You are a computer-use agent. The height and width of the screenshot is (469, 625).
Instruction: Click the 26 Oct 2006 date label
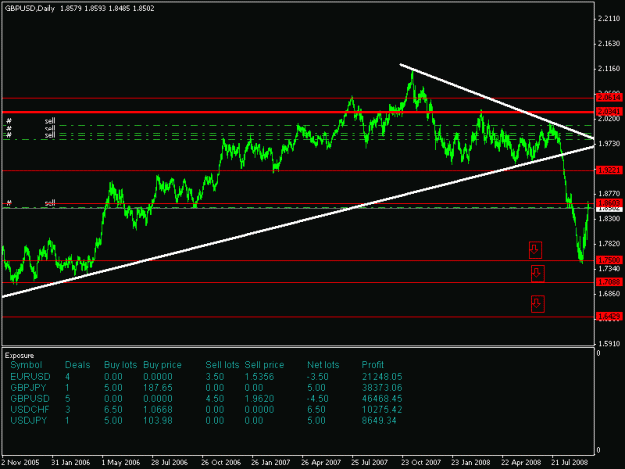pyautogui.click(x=221, y=462)
